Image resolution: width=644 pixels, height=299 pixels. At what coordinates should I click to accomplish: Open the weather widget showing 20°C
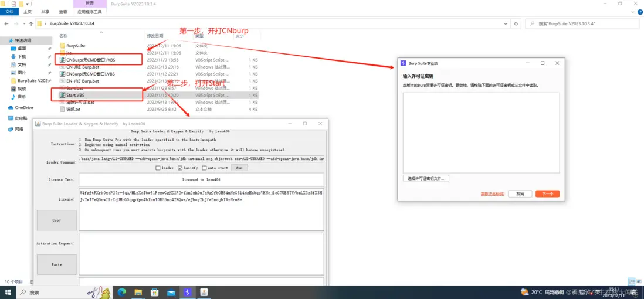point(532,293)
